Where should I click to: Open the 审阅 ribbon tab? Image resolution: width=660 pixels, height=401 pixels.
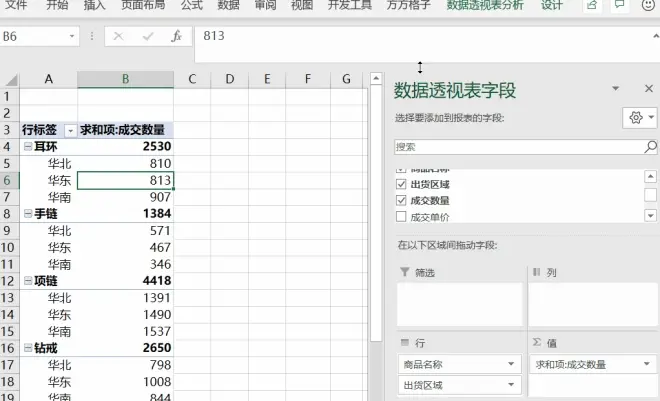265,5
